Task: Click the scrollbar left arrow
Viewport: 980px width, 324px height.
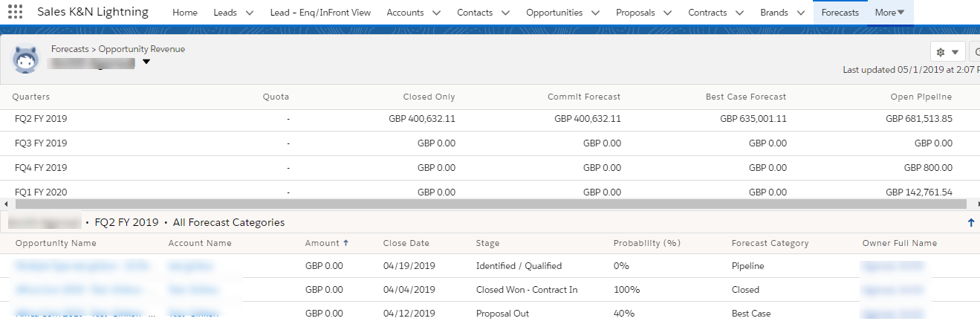Action: click(7, 204)
